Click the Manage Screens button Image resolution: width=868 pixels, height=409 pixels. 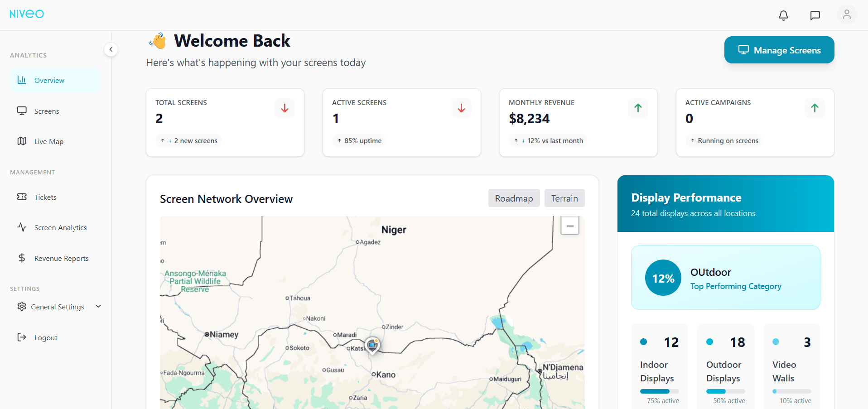pyautogui.click(x=779, y=50)
